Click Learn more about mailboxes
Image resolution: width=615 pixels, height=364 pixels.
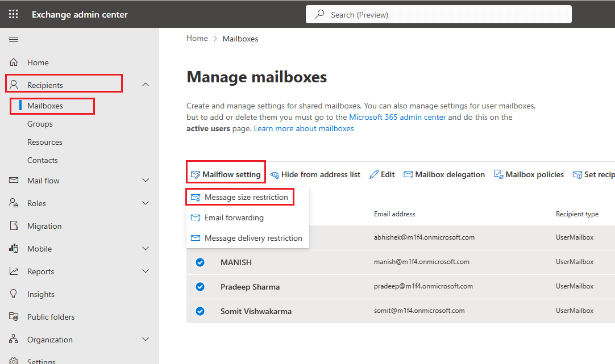click(x=304, y=128)
